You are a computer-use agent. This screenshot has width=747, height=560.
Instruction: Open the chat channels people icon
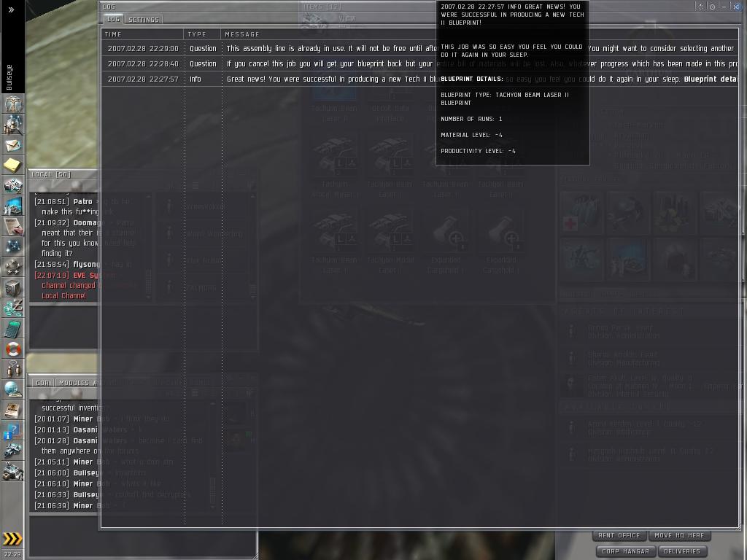(13, 370)
